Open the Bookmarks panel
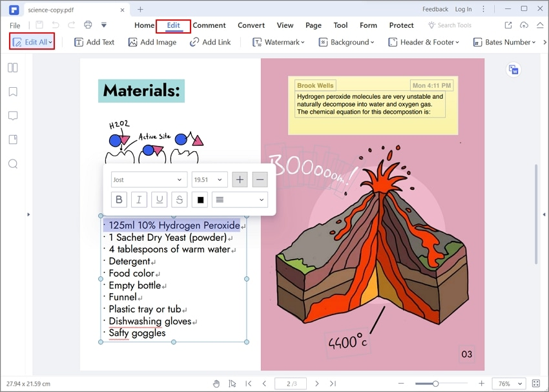Screen dimensions: 549x392 [x=13, y=91]
